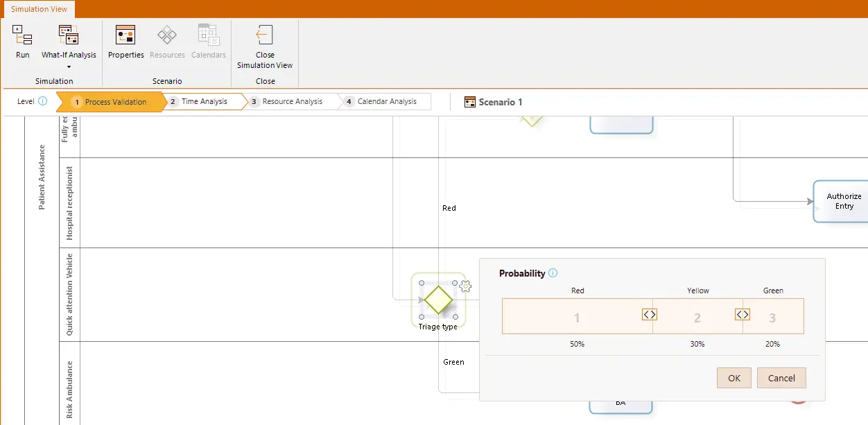Select the Simulation View tab

[40, 10]
